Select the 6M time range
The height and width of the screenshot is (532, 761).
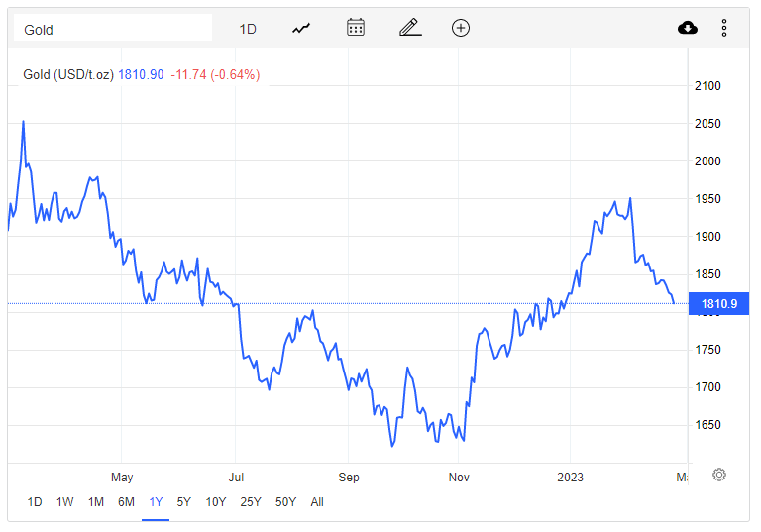click(126, 502)
